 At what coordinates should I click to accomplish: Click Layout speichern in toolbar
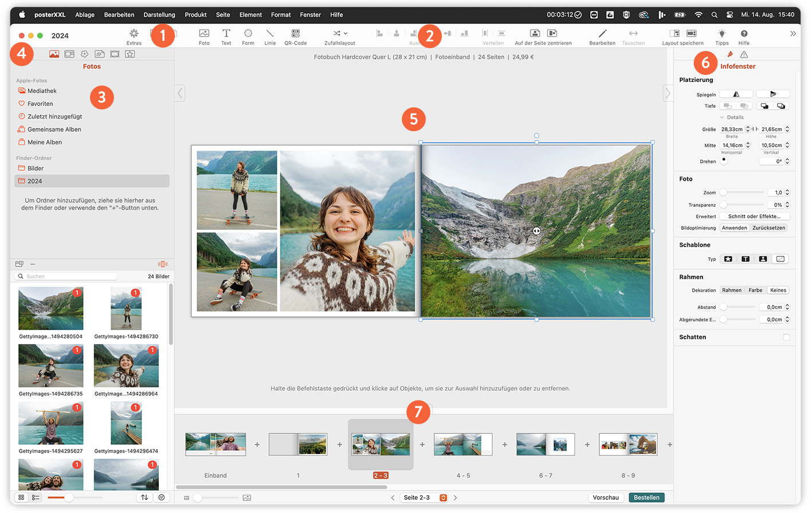682,34
